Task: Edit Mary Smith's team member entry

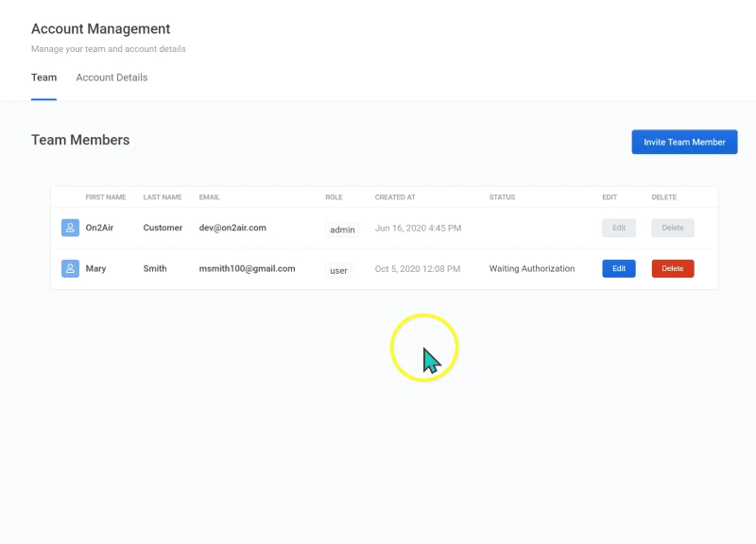Action: [619, 269]
